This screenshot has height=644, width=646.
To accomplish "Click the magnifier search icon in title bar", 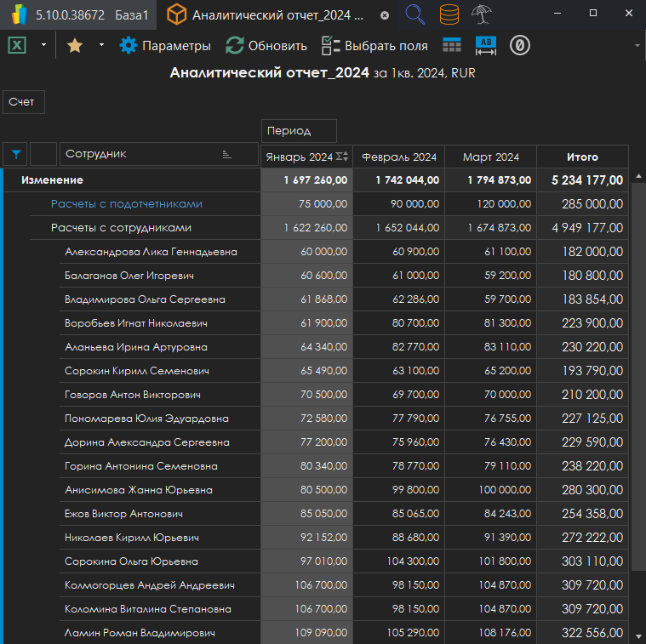I will [x=415, y=14].
